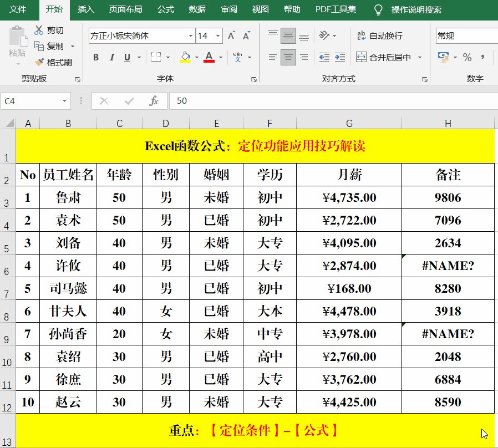The width and height of the screenshot is (498, 448).
Task: Align text right
Action: [x=304, y=57]
